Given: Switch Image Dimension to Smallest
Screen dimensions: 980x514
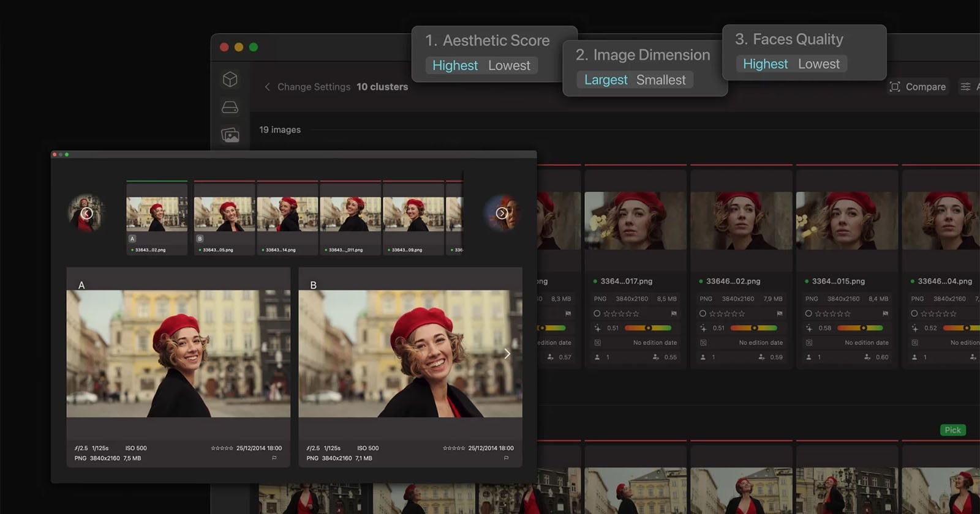Looking at the screenshot, I should tap(661, 80).
